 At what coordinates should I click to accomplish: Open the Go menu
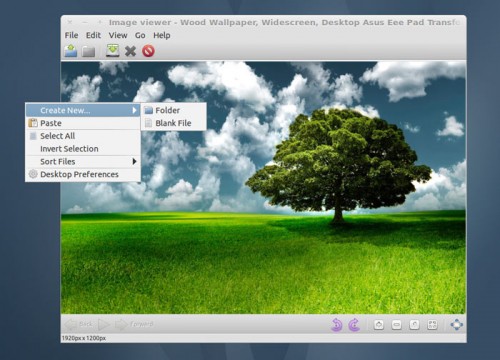coord(140,35)
